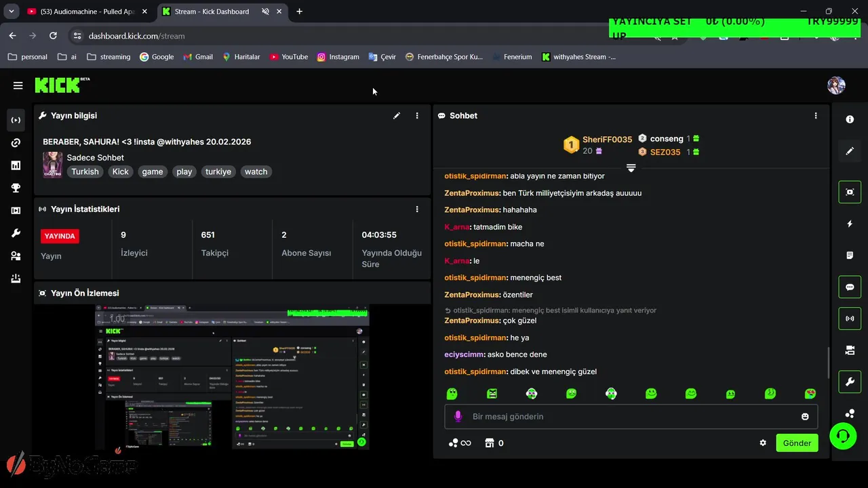Focus the Bir mesaj gönderin input field
Viewport: 868px width, 488px height.
coord(631,417)
